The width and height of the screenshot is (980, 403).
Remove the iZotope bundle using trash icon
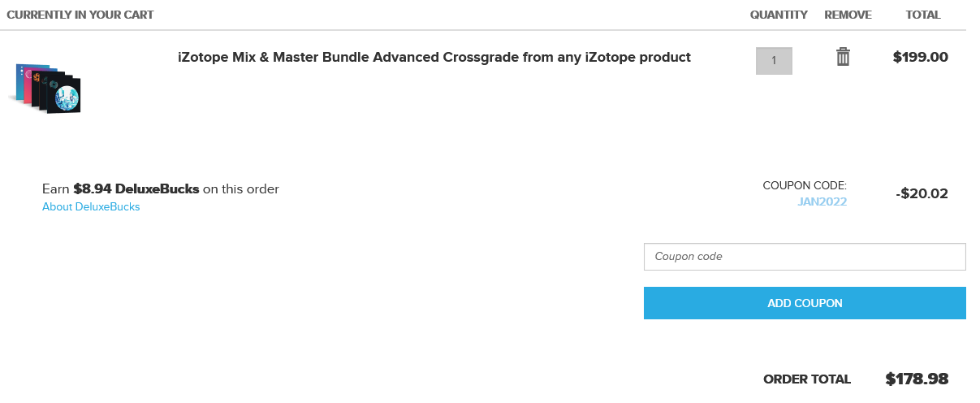pyautogui.click(x=843, y=57)
